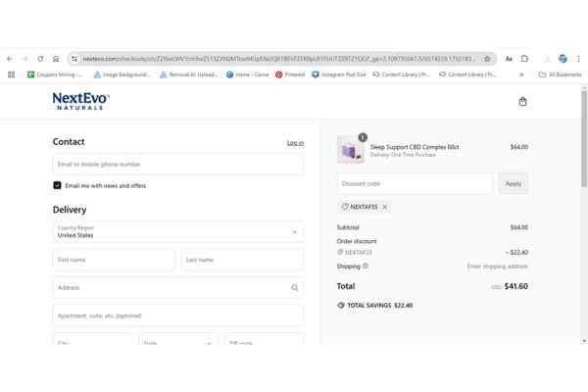Open the cart bag icon
The width and height of the screenshot is (588, 392).
coord(522,102)
